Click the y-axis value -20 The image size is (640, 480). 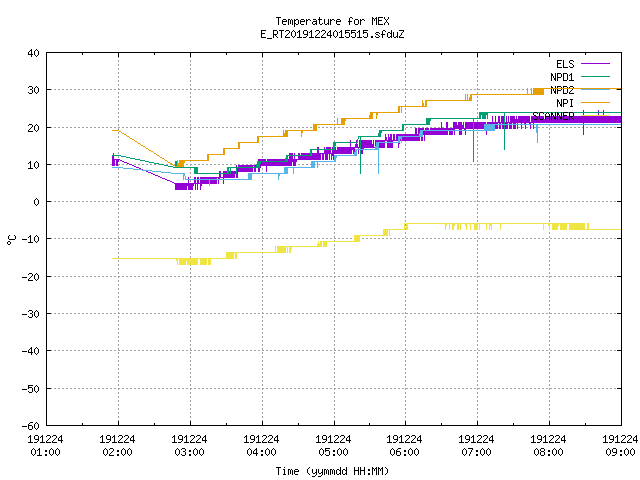point(31,277)
